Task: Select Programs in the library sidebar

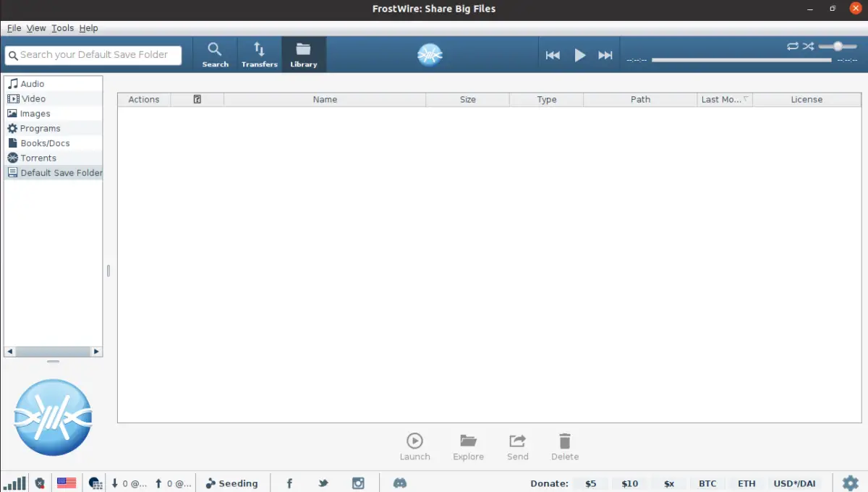Action: 54,128
